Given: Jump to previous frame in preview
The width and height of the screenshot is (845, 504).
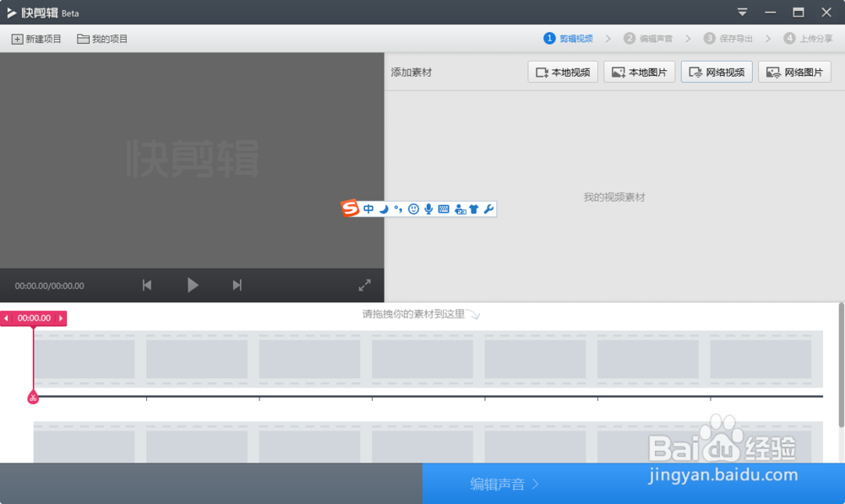Looking at the screenshot, I should tap(146, 285).
